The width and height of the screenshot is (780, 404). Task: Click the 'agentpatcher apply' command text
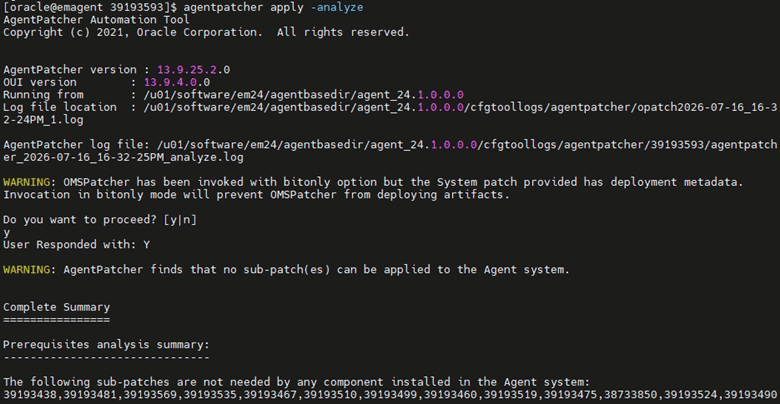pos(244,7)
